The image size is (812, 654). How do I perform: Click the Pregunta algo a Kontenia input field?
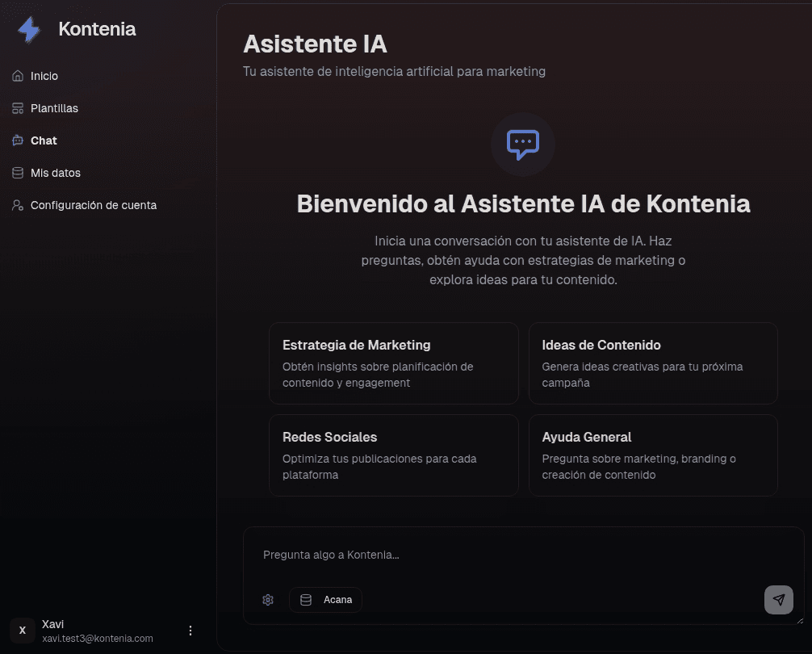pyautogui.click(x=523, y=555)
